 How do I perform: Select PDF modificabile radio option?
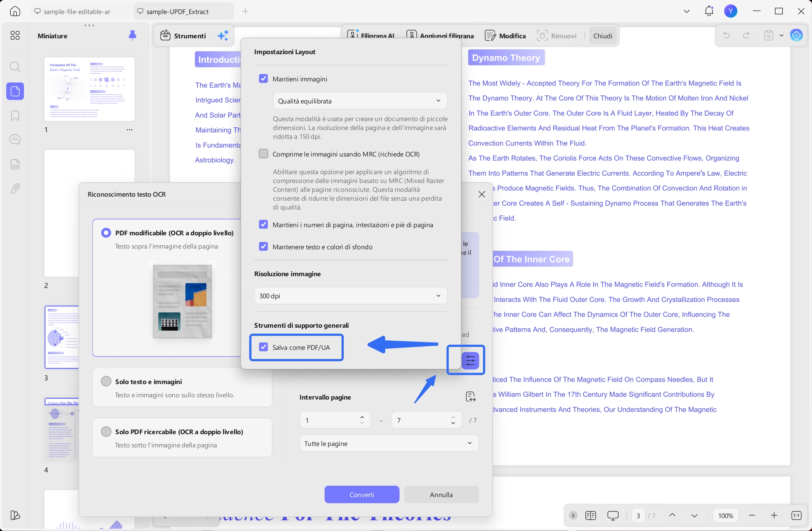(x=106, y=233)
